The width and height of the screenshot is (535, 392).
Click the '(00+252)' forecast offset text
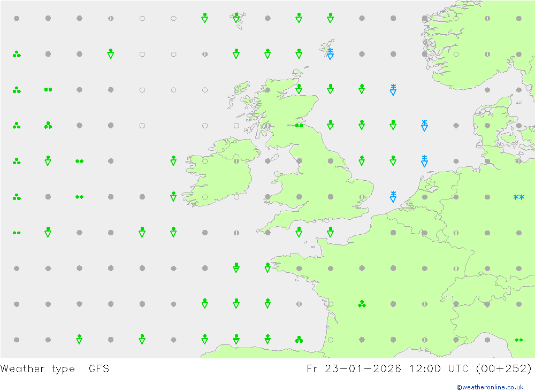503,368
